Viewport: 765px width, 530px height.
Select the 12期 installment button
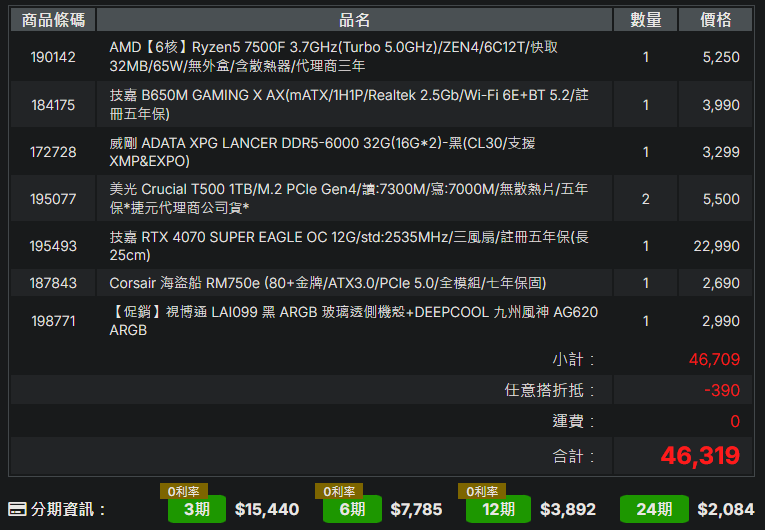498,509
